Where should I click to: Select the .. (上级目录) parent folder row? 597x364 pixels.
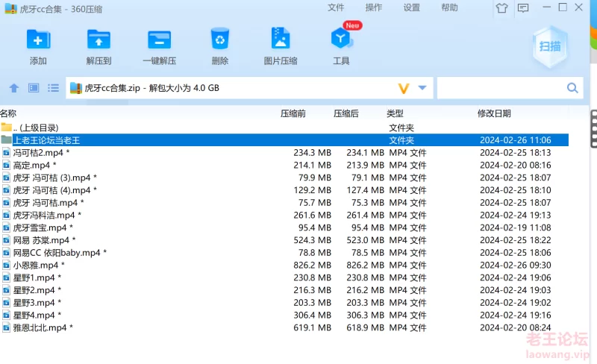(284, 128)
